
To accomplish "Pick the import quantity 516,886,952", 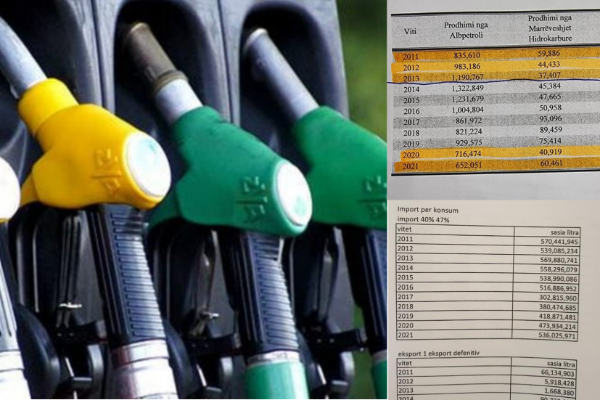I will click(559, 289).
